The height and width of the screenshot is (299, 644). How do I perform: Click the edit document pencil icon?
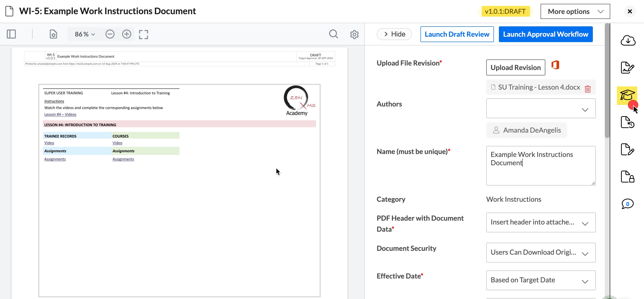[627, 149]
